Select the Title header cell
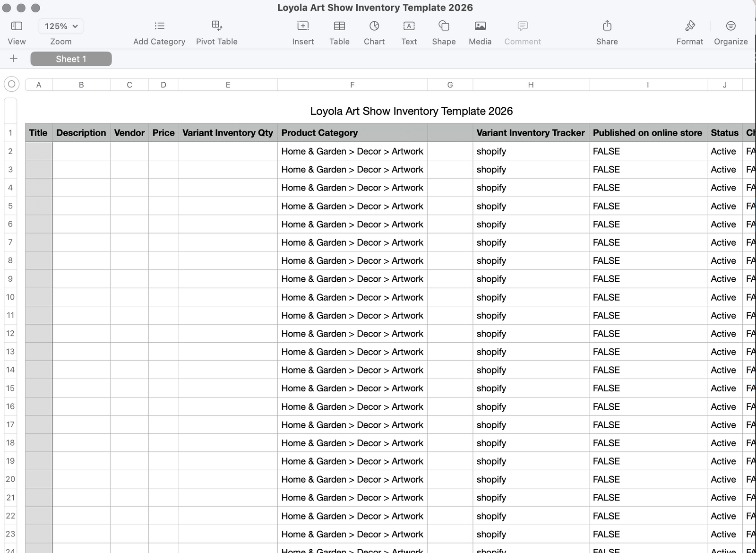Screen dimensions: 756x553 pyautogui.click(x=39, y=133)
